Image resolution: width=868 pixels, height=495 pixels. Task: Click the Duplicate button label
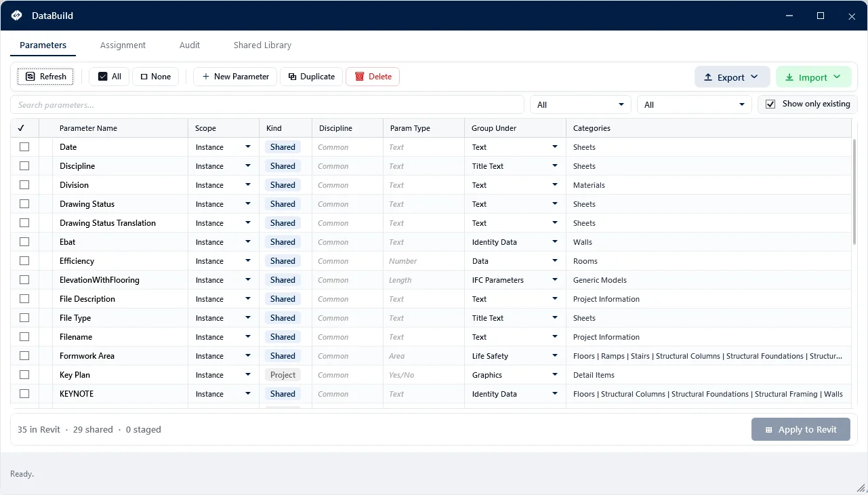(318, 77)
